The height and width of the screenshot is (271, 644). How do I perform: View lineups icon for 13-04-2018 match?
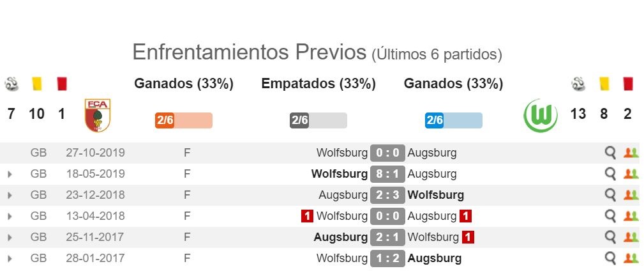pyautogui.click(x=631, y=216)
